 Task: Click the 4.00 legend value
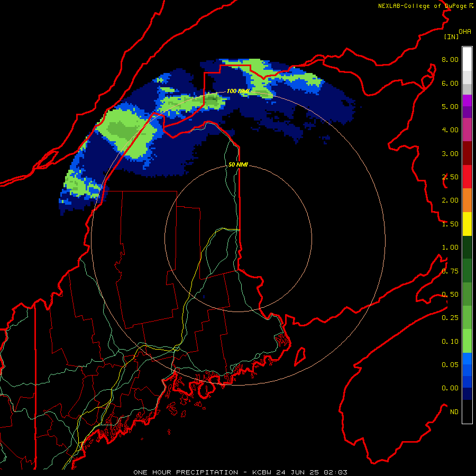coord(450,130)
